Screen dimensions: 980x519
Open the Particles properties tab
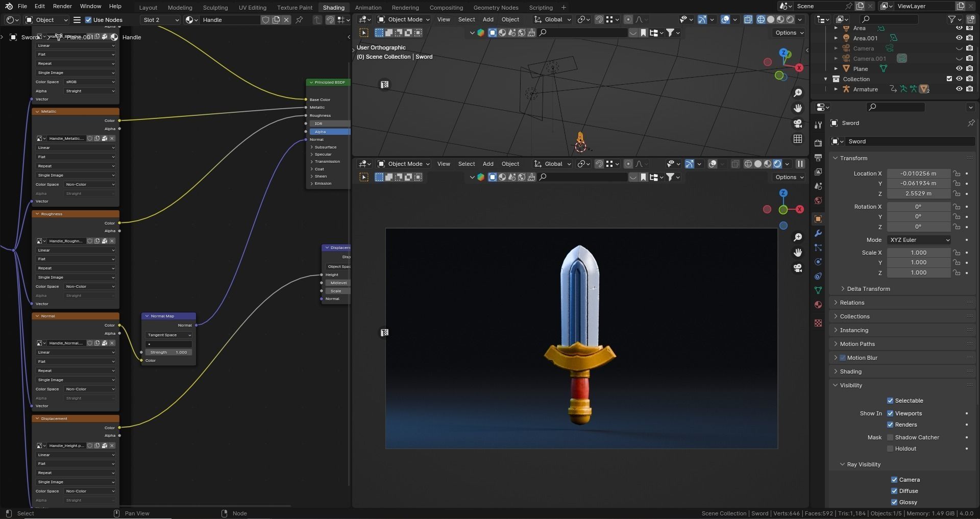click(818, 248)
